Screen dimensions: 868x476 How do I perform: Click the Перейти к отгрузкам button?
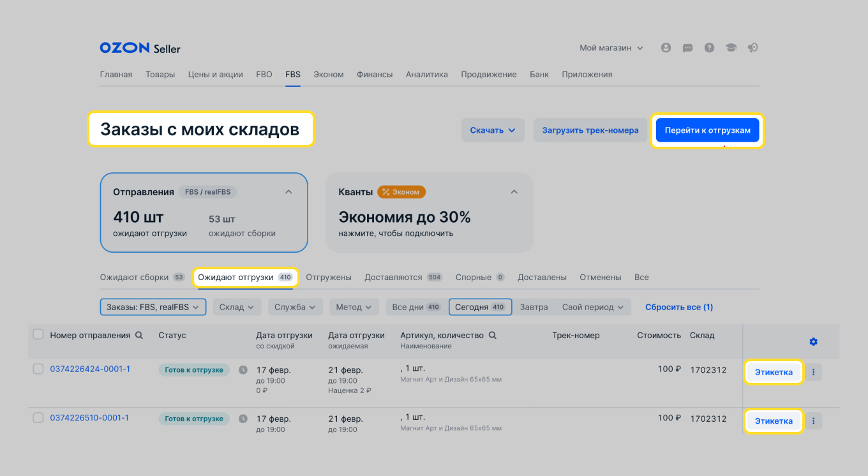point(707,130)
